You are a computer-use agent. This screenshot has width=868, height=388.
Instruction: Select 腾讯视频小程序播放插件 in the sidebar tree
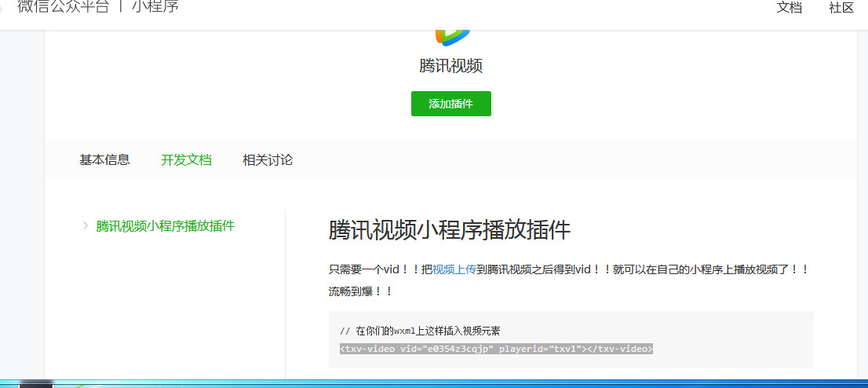click(x=166, y=226)
